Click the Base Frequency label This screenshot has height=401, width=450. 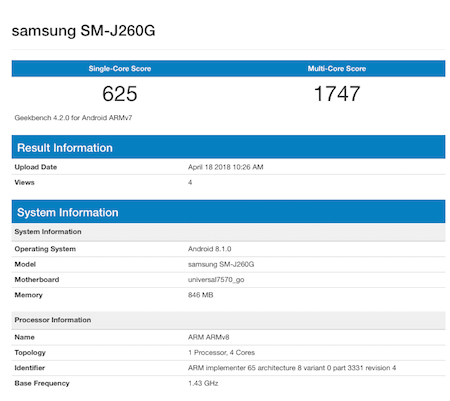click(x=42, y=383)
